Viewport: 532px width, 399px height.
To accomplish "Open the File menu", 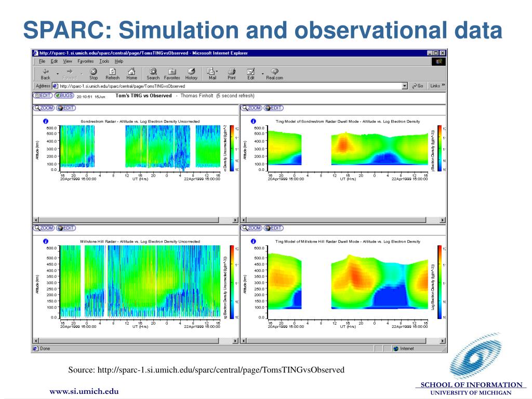I will click(x=42, y=61).
